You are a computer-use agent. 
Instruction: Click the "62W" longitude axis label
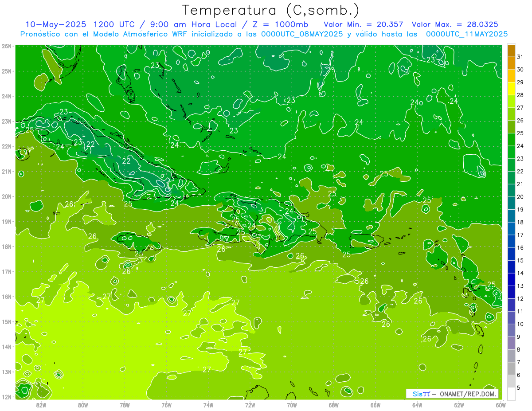click(x=459, y=405)
